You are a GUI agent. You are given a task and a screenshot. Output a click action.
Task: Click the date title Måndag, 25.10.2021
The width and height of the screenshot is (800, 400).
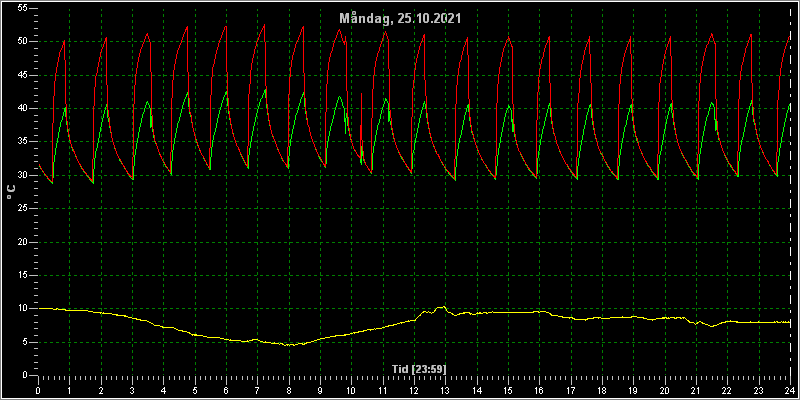tap(401, 19)
